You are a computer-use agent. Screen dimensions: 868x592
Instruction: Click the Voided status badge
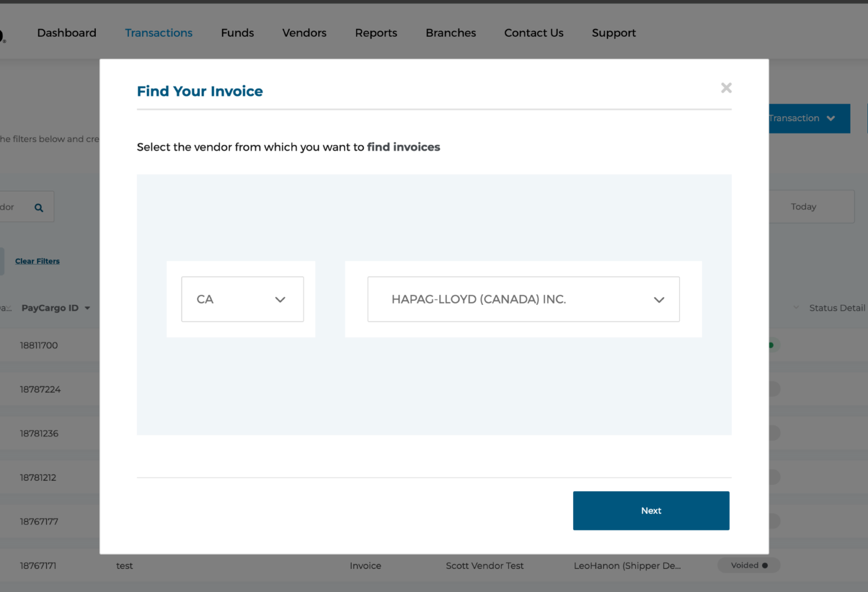[x=749, y=565]
